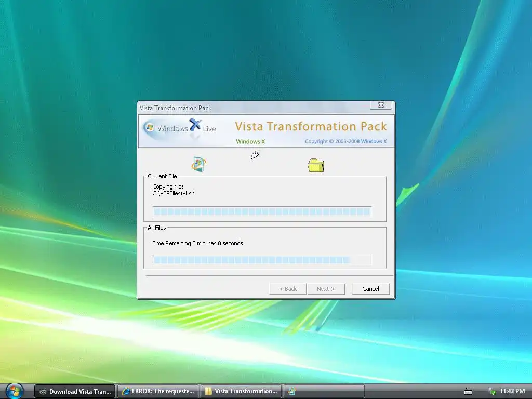Screen dimensions: 532x399
Task: Click the Internet Explorer icon in taskbar
Action: (126, 391)
